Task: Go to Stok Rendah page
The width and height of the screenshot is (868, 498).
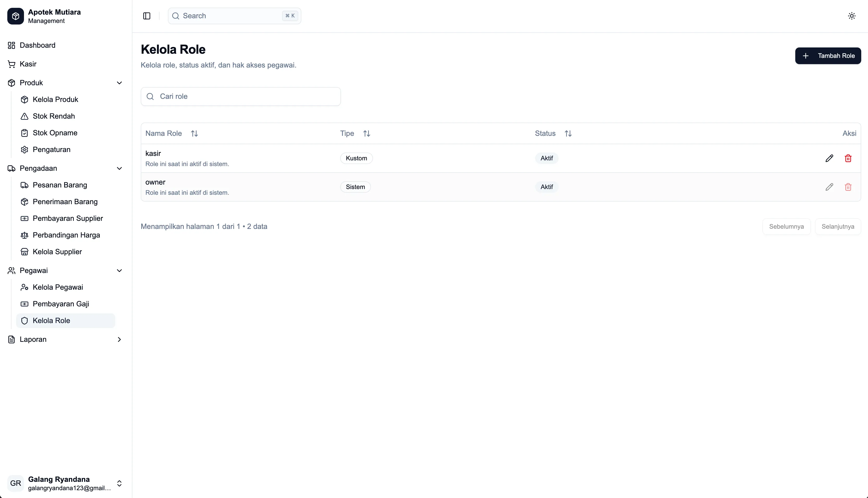Action: (66, 116)
